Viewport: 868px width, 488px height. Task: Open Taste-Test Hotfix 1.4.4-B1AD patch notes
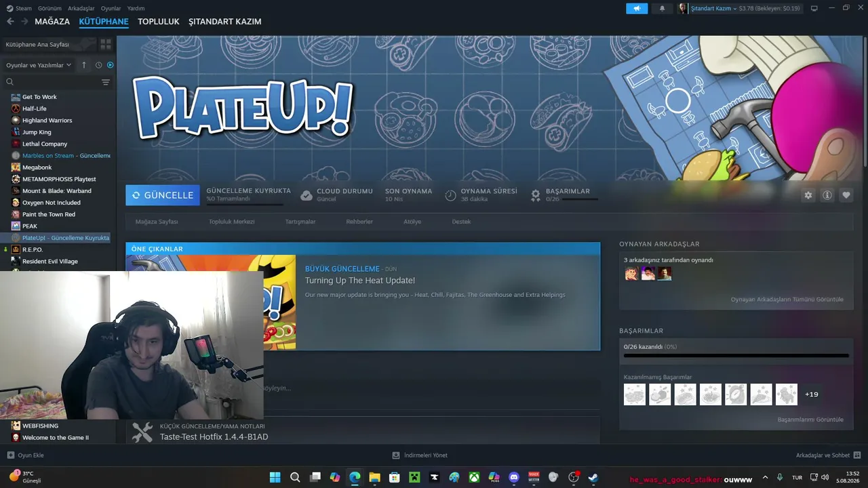(x=214, y=437)
